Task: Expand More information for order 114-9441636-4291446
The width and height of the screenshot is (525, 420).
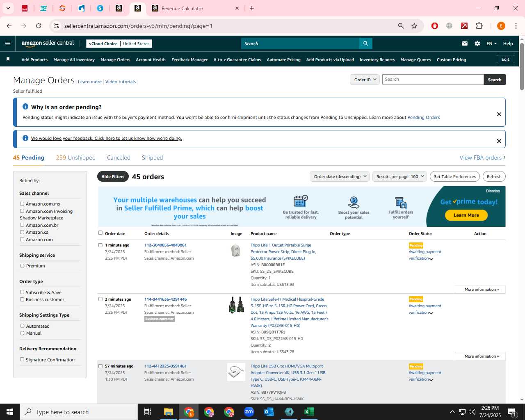Action: [480, 356]
